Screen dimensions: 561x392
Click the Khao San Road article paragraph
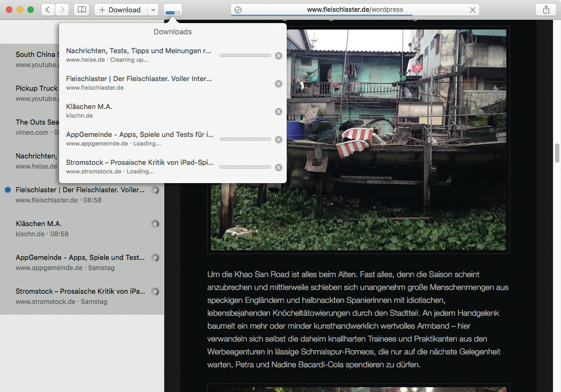pyautogui.click(x=358, y=320)
